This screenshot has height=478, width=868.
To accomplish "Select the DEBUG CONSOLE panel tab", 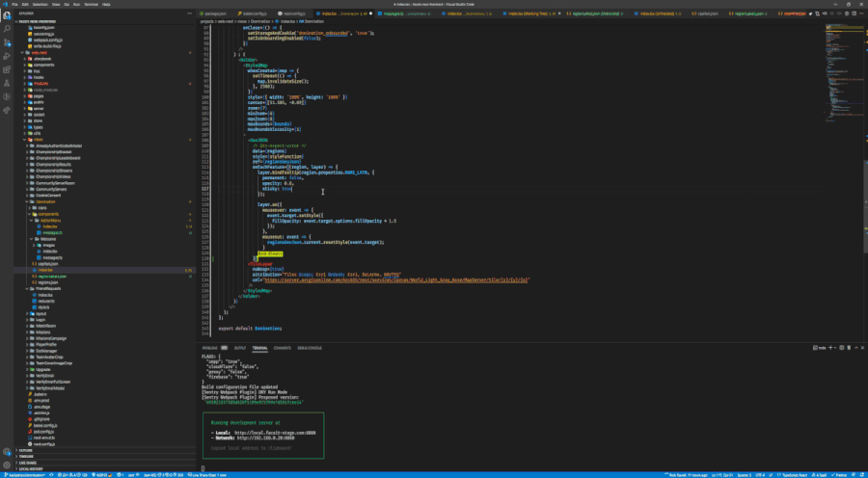I will [x=310, y=348].
